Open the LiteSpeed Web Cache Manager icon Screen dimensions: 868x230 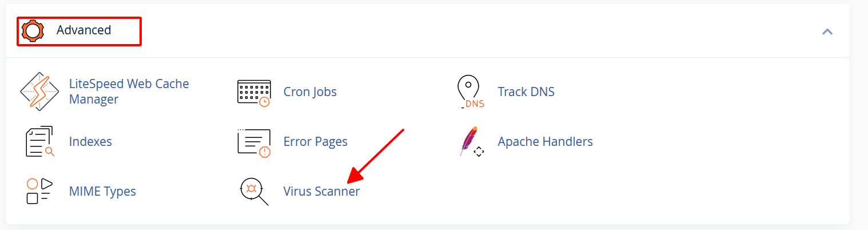(39, 92)
